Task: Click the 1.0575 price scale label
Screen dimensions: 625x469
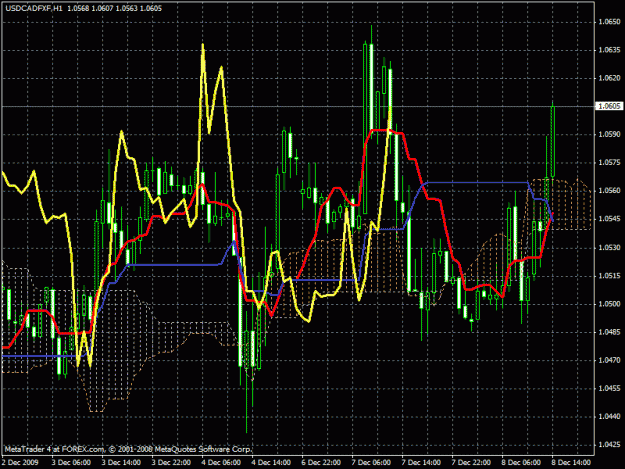Action: coord(609,163)
